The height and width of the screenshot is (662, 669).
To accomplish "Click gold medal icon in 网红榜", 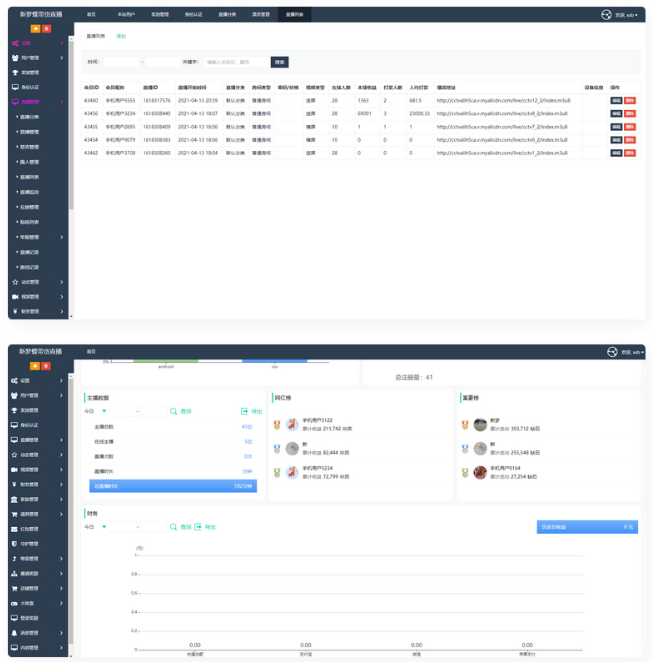I will (277, 425).
